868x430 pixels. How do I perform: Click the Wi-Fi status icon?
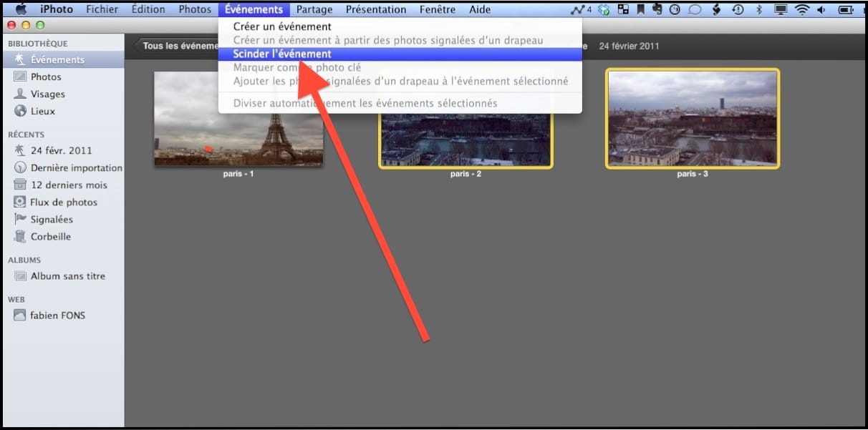(x=801, y=9)
